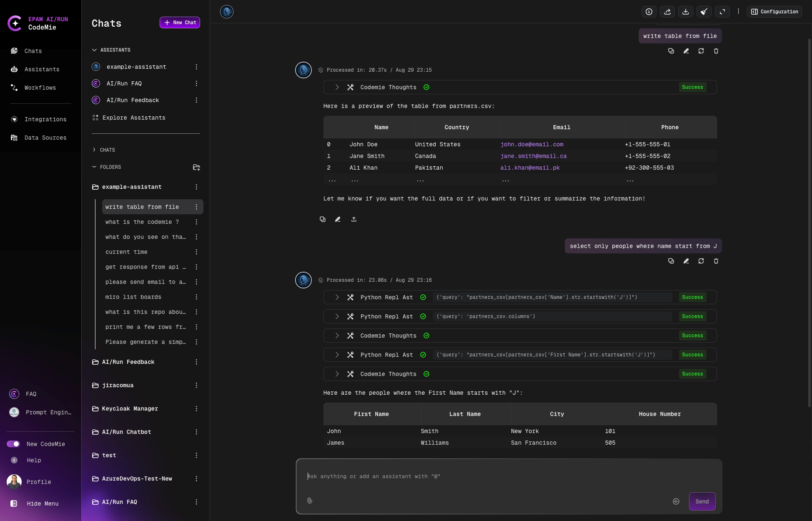
Task: Clear the conversation using the broom icon
Action: pos(704,11)
